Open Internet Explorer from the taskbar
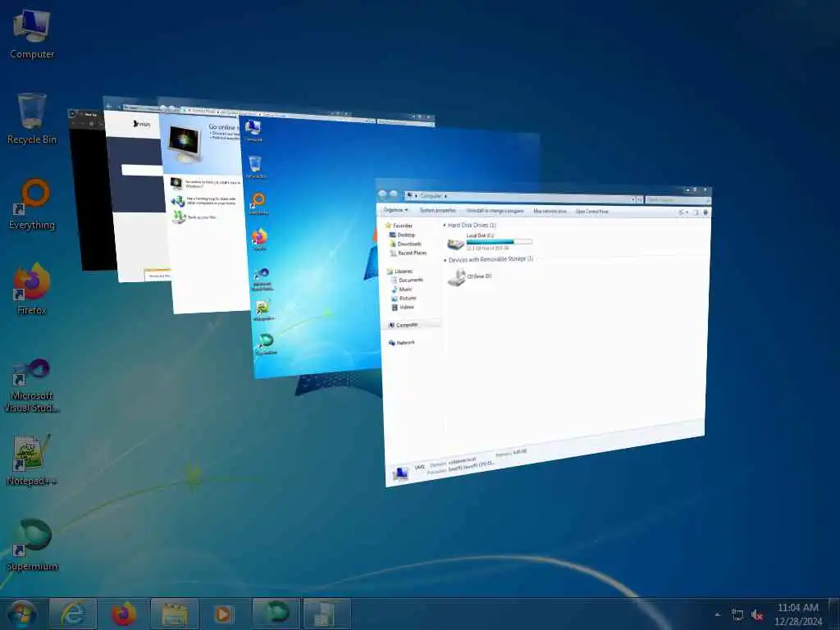This screenshot has width=840, height=630. pos(73,614)
